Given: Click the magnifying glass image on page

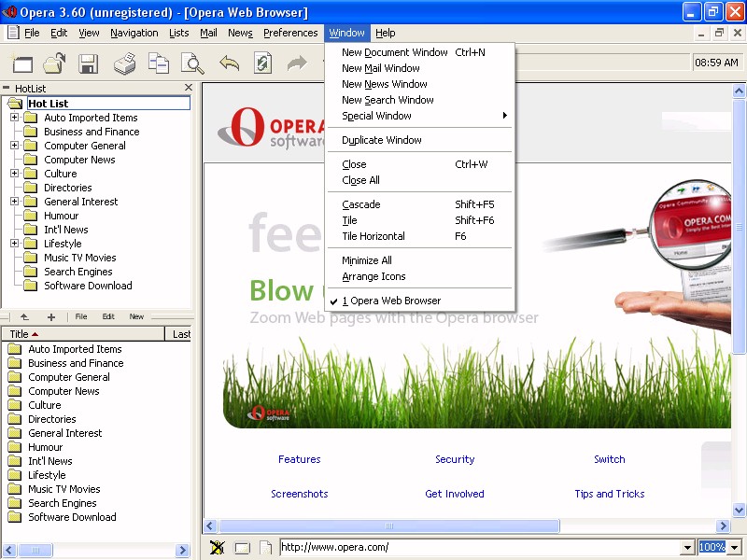Looking at the screenshot, I should click(691, 224).
